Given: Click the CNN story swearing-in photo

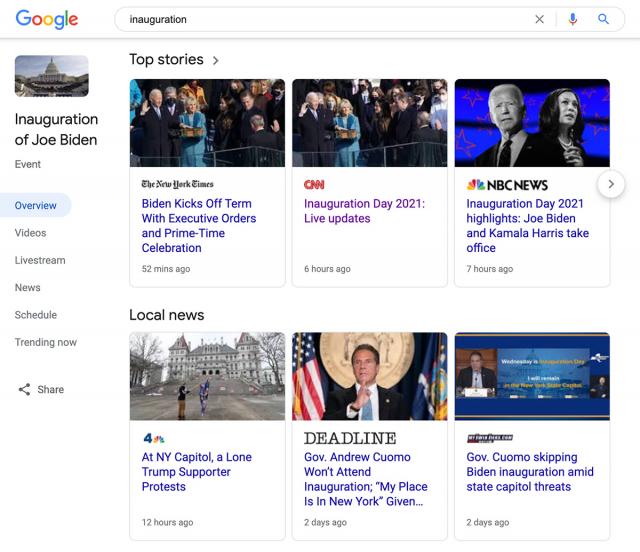Looking at the screenshot, I should coord(370,123).
